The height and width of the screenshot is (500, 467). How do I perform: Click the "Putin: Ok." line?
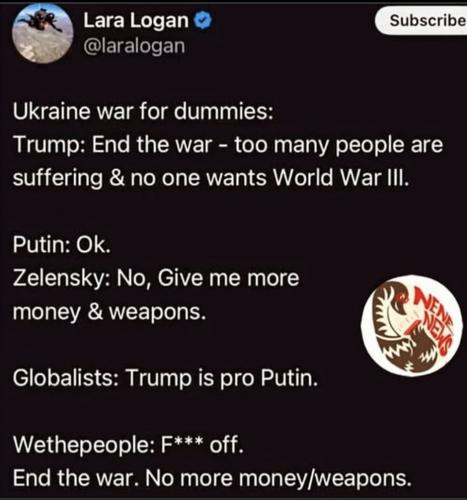tap(61, 246)
